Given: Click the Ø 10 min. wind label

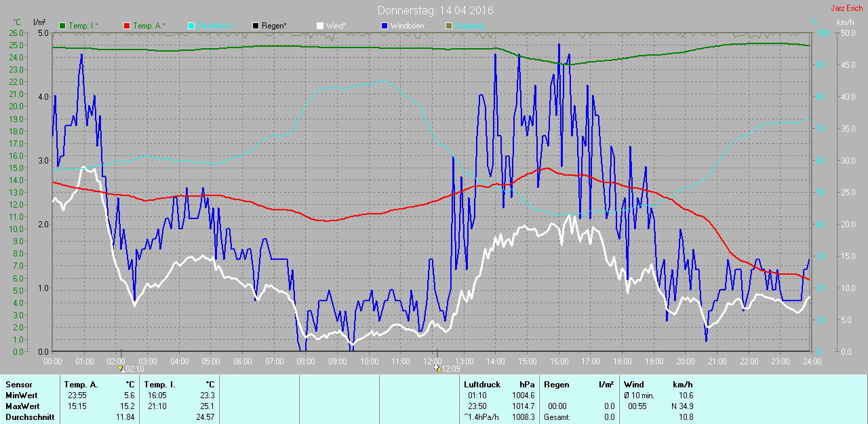Looking at the screenshot, I should coord(639,396).
